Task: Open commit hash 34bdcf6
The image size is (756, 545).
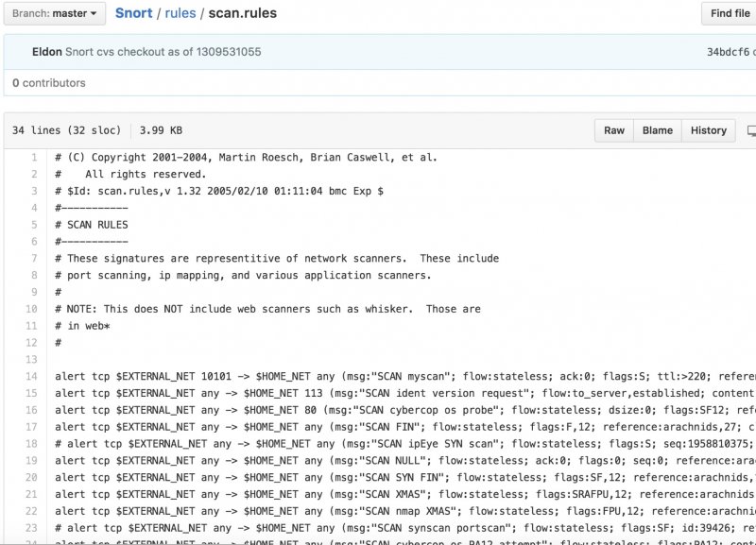Action: click(728, 52)
